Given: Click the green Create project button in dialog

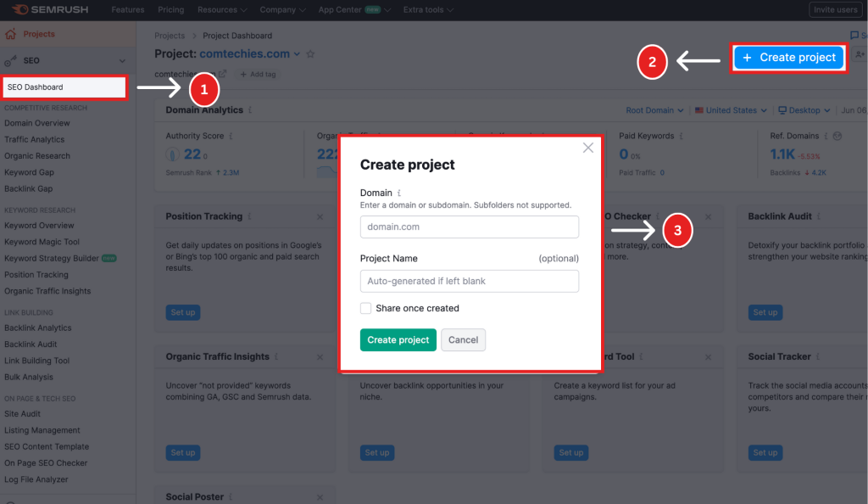Looking at the screenshot, I should (398, 339).
